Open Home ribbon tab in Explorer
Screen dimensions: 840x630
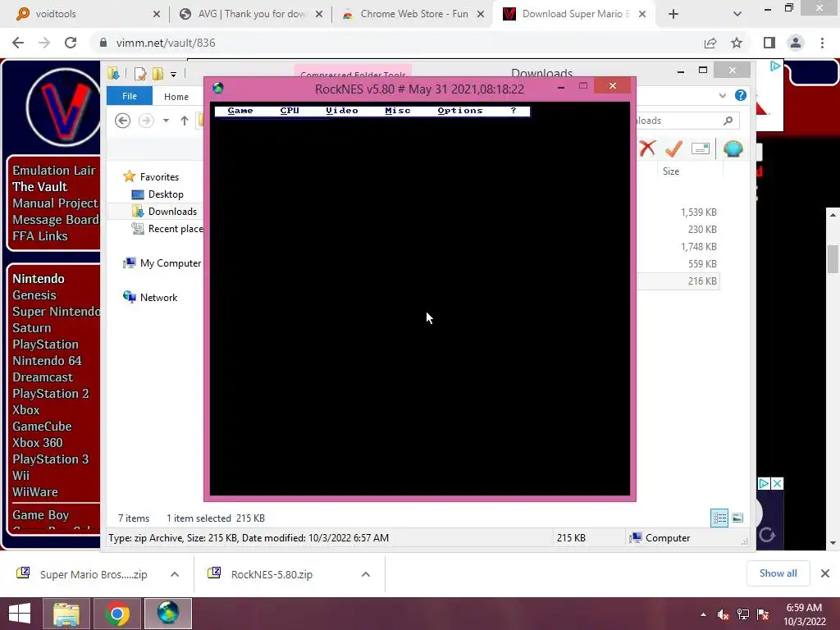click(176, 97)
